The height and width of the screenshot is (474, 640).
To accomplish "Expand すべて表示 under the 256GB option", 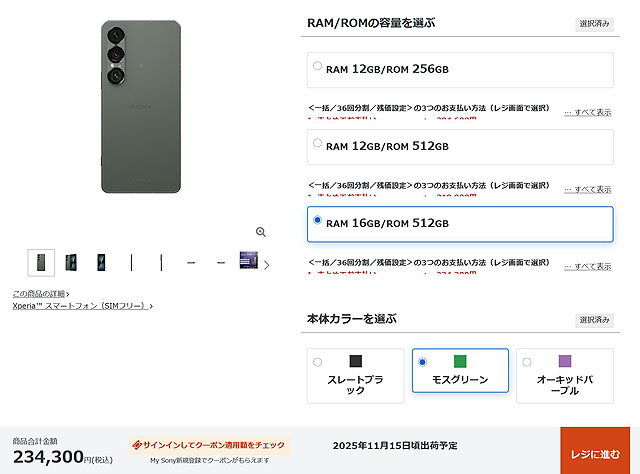I will (x=587, y=112).
